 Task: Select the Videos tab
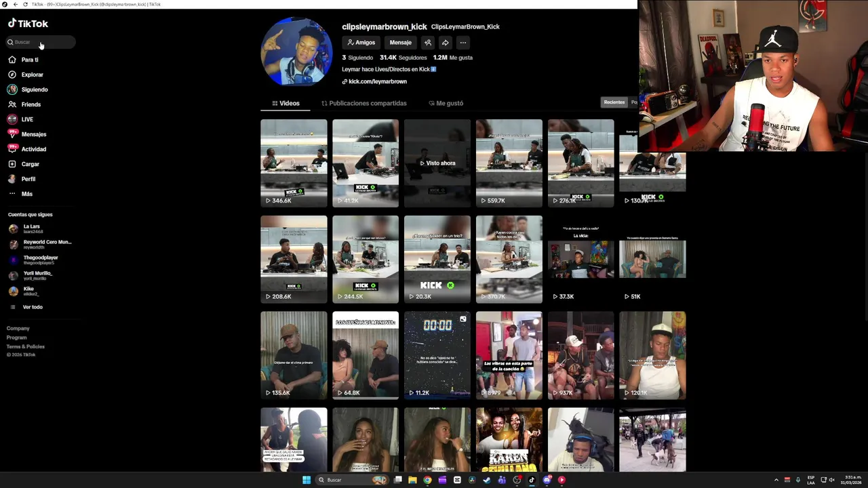pos(285,103)
